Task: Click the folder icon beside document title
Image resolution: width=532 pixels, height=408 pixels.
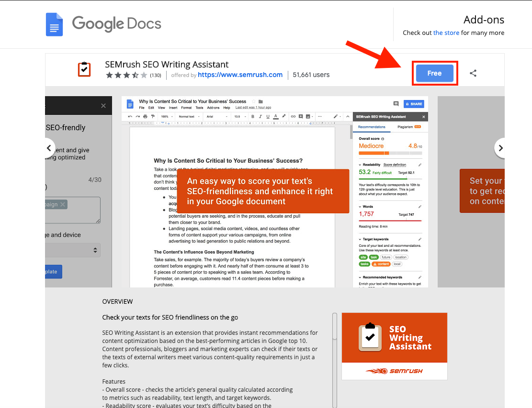Action: click(x=260, y=101)
